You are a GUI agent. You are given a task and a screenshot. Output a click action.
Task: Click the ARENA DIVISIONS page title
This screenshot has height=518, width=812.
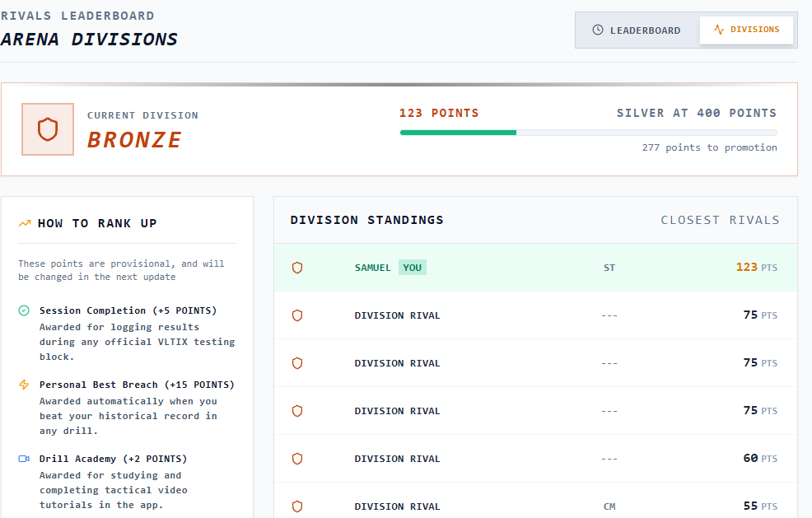pyautogui.click(x=89, y=40)
